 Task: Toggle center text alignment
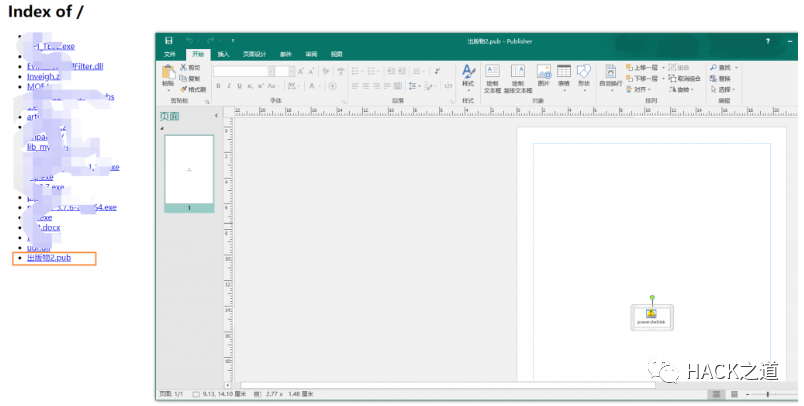366,86
